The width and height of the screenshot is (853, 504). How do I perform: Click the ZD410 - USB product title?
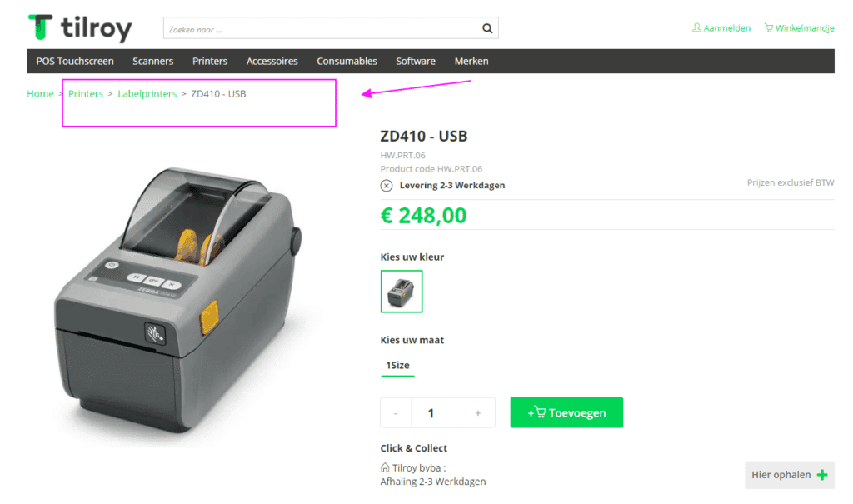tap(424, 136)
